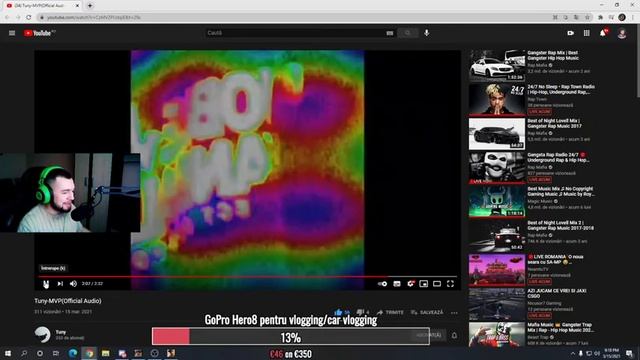Toggle theater mode in the player
This screenshot has width=640, height=360.
(x=437, y=284)
